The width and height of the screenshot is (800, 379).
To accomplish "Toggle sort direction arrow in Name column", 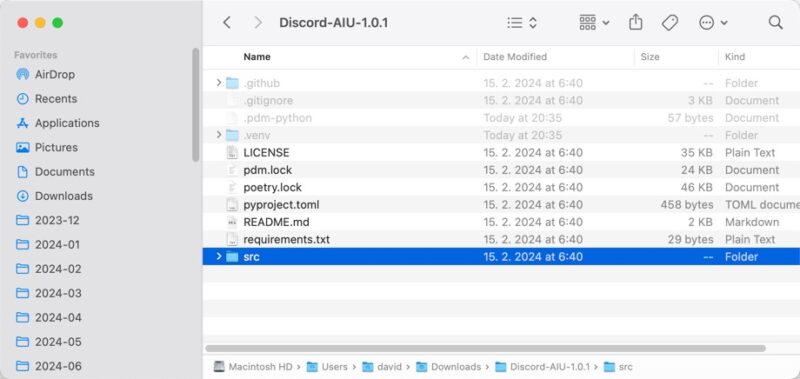I will click(x=465, y=57).
